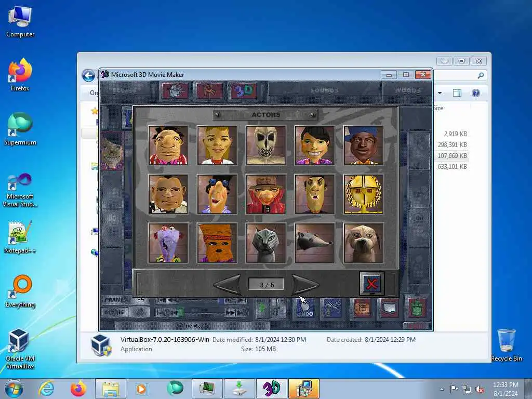
Task: Pick the big-nosed actor with blue goggles
Action: pyautogui.click(x=217, y=194)
